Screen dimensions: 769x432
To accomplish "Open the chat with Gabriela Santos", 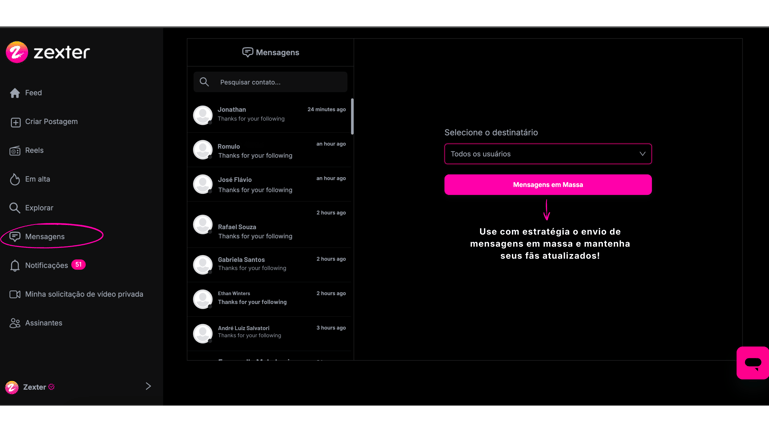I will point(270,264).
